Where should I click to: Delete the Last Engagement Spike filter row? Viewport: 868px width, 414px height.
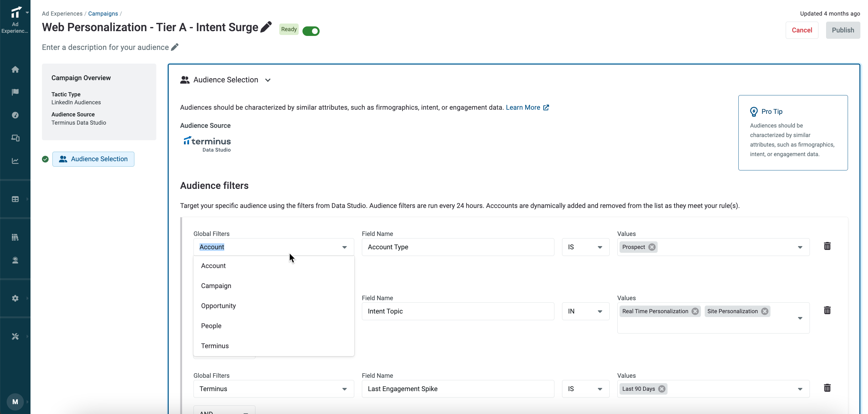(827, 388)
